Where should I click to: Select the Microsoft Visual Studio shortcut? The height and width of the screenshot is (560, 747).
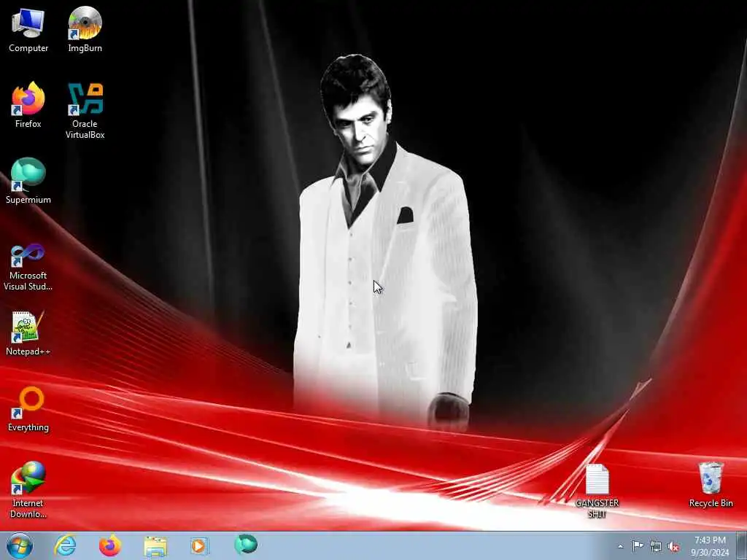coord(28,267)
